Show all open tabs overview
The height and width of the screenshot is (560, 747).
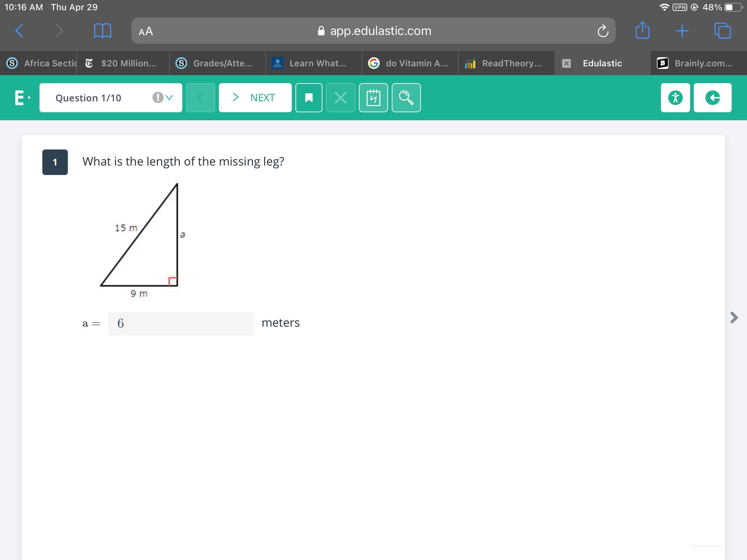(722, 31)
